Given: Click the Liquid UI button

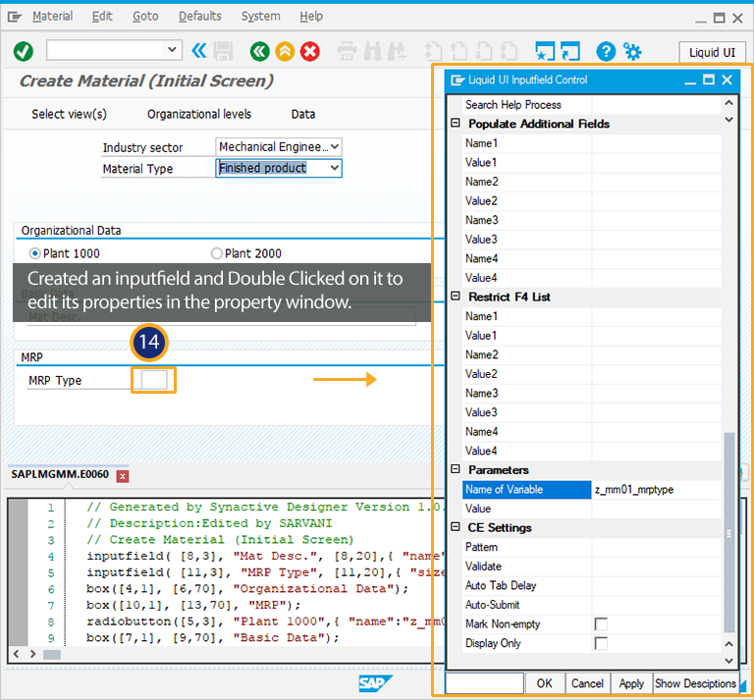Looking at the screenshot, I should pyautogui.click(x=712, y=52).
